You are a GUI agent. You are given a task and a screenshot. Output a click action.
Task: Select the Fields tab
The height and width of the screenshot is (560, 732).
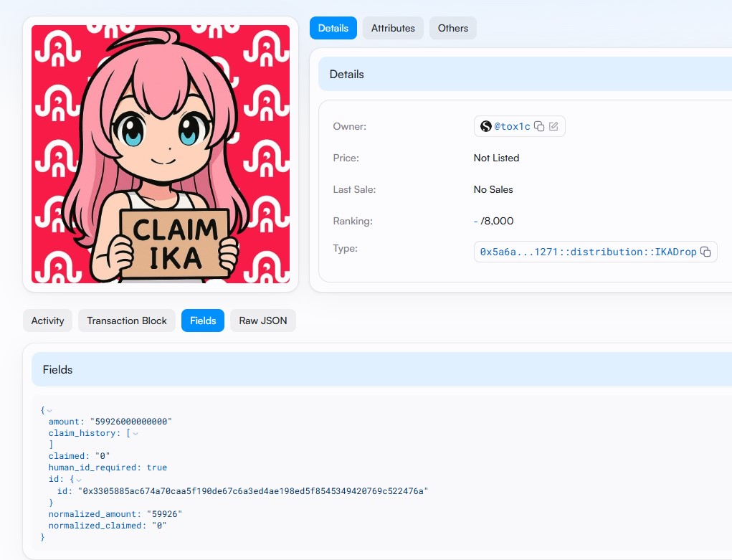[203, 321]
